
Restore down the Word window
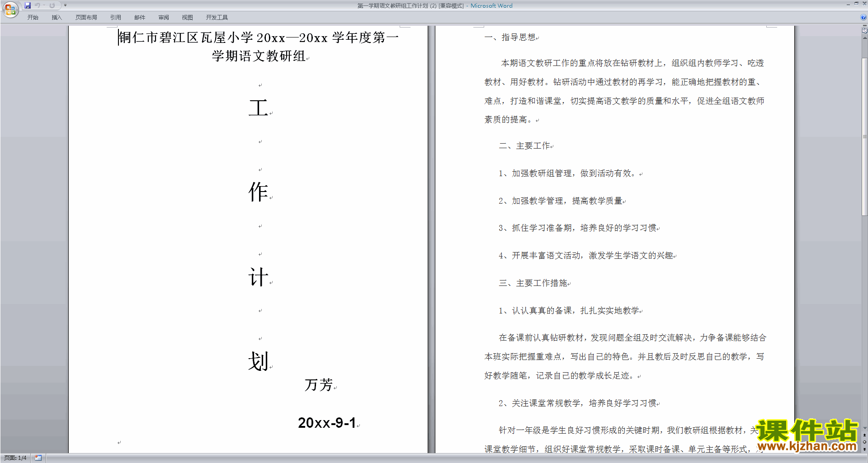(x=856, y=4)
